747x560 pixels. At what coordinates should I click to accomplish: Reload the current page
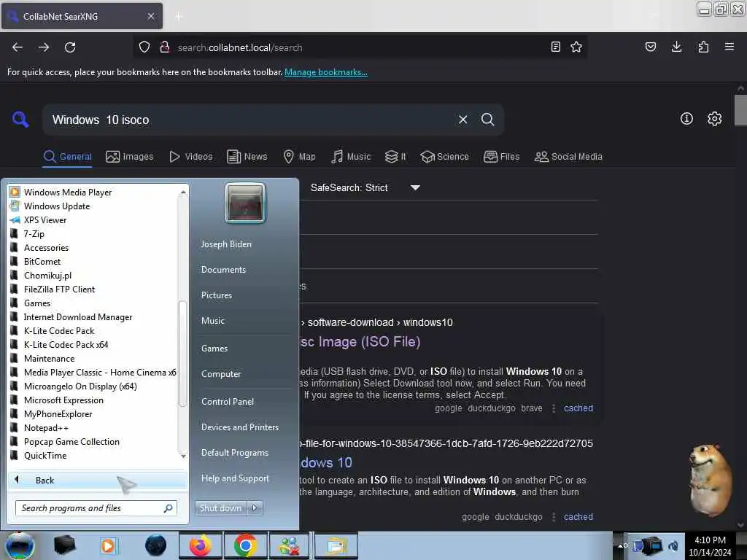coord(70,47)
